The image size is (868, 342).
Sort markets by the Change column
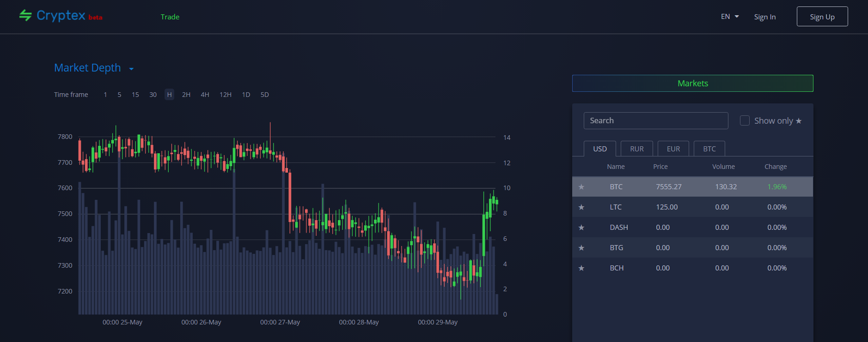775,167
